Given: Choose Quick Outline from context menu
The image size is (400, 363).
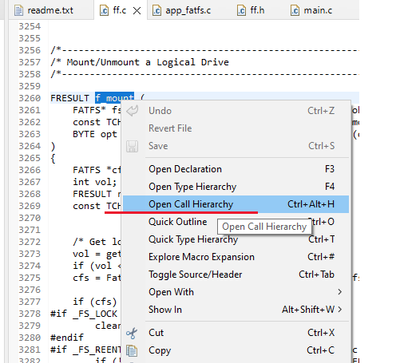Looking at the screenshot, I should click(x=236, y=222).
